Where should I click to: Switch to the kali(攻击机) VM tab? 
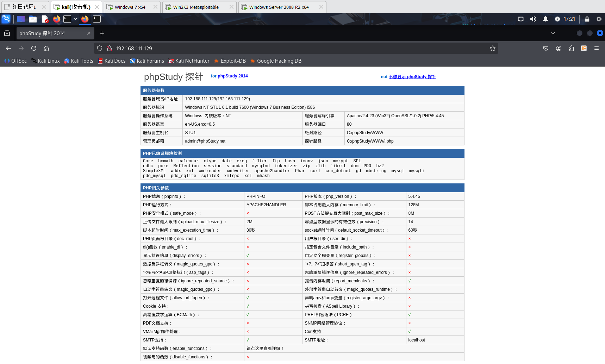coord(76,7)
